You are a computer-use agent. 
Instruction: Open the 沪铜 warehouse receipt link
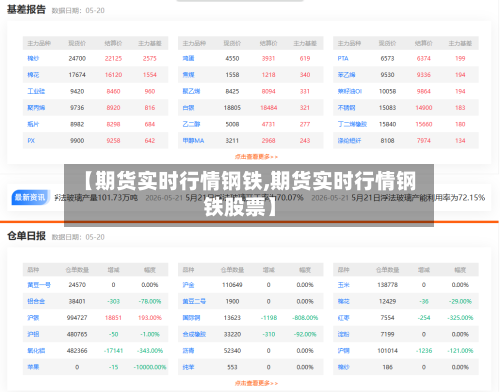(343, 350)
